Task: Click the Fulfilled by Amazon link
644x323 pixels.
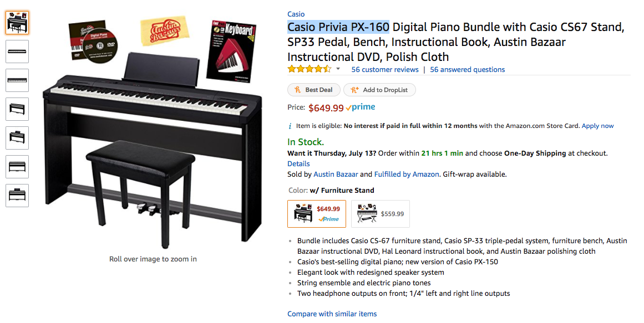Action: coord(407,174)
